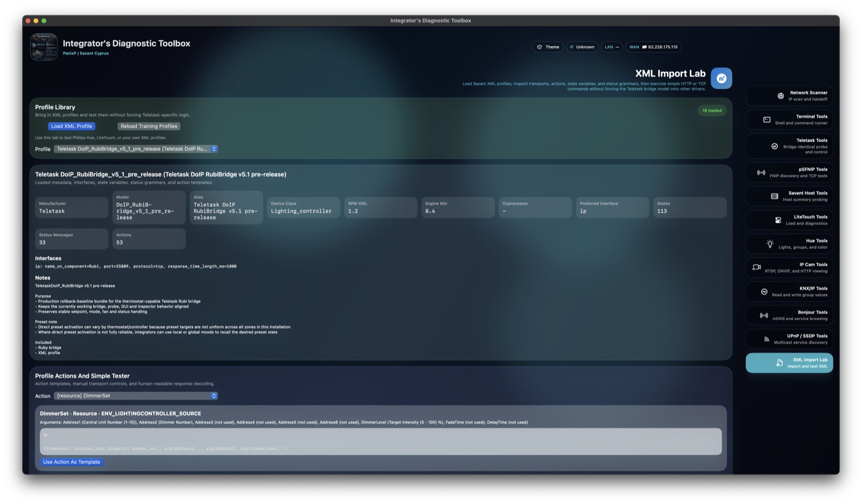Open Teletask Tools for bridge-identical probing
Screen dimensions: 862x504
point(789,145)
